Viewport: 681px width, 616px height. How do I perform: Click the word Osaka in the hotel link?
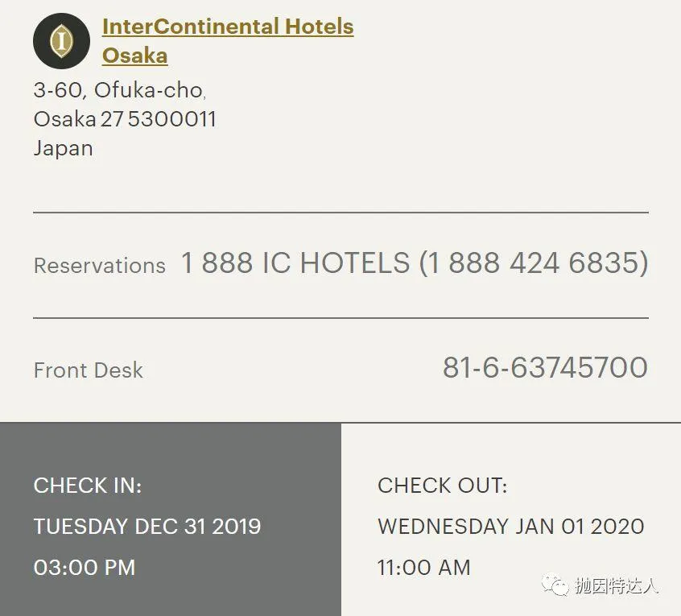click(x=135, y=56)
